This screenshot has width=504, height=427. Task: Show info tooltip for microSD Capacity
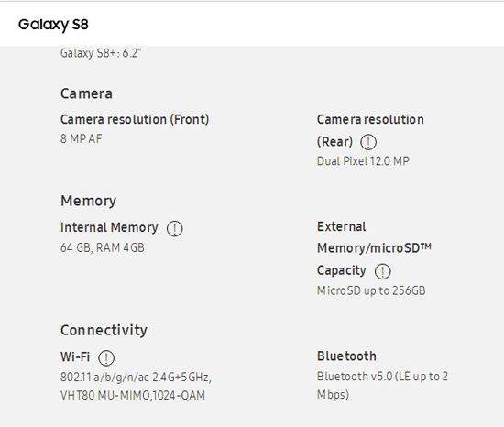pos(382,271)
